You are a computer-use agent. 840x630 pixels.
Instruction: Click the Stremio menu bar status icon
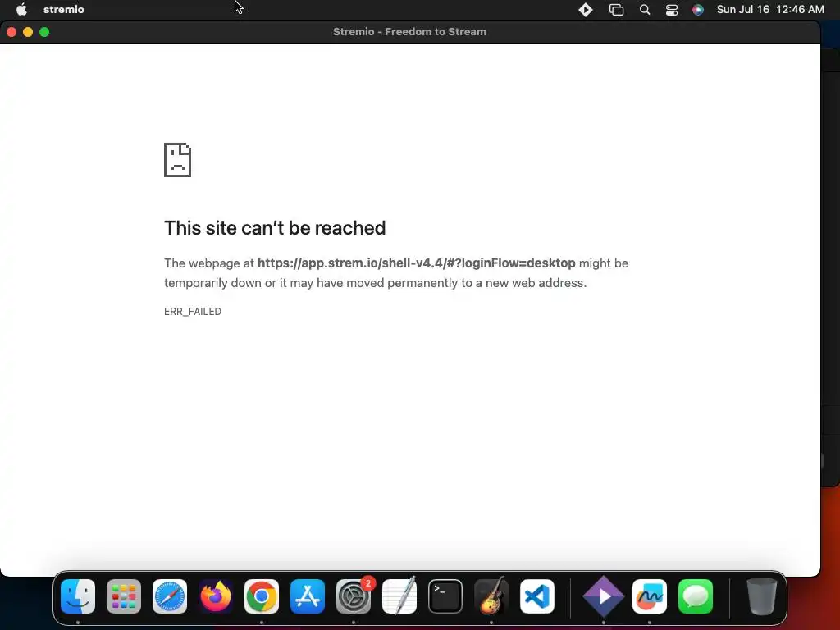tap(586, 10)
